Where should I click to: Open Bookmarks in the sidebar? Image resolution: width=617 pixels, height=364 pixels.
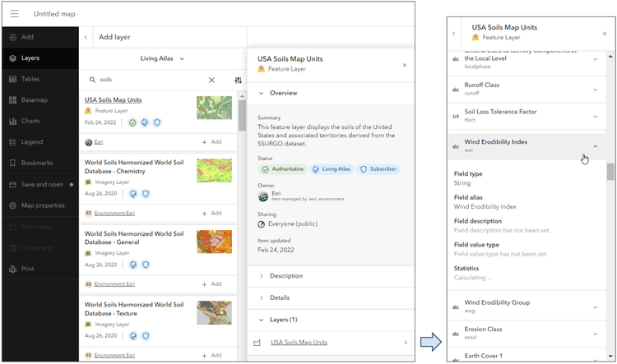[13, 163]
